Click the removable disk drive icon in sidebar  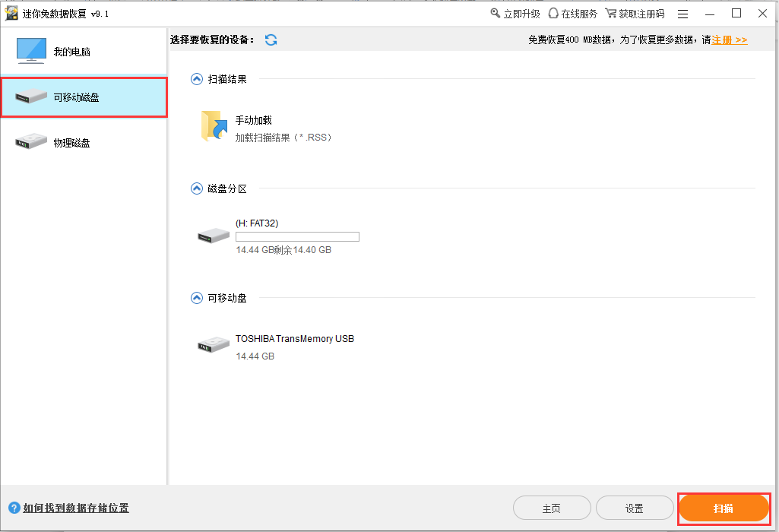pyautogui.click(x=31, y=97)
